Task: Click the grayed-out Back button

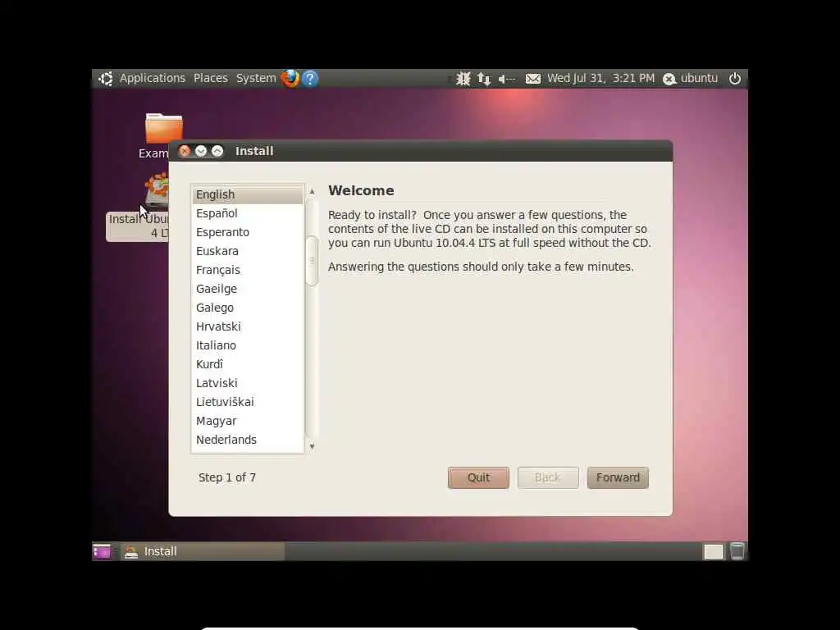Action: 547,477
